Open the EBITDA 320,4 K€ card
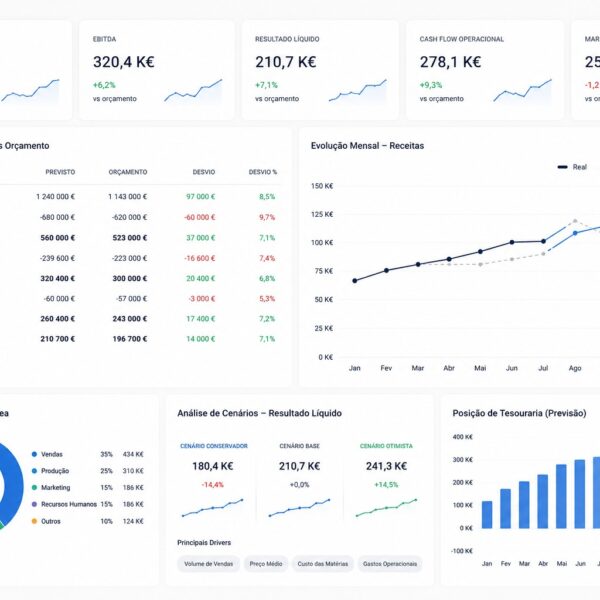Viewport: 600px width, 600px height. click(x=157, y=70)
